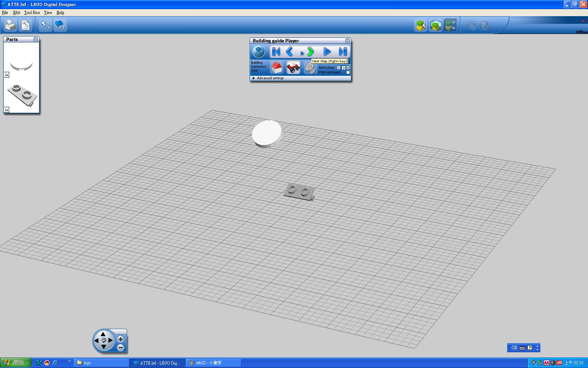Collapse the Building guide Player panel

click(x=347, y=41)
